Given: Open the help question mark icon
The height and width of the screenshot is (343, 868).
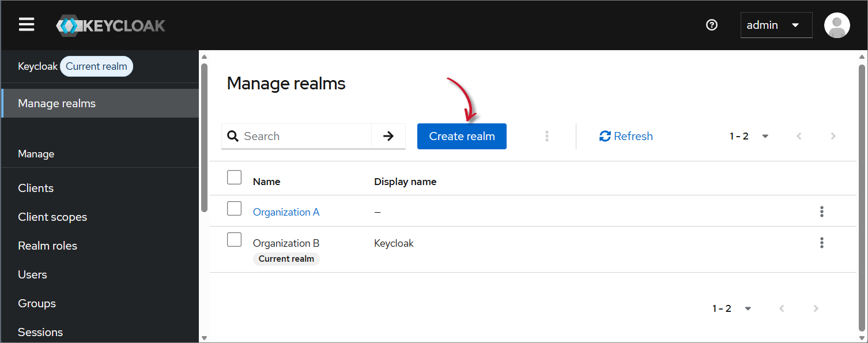Looking at the screenshot, I should pyautogui.click(x=712, y=25).
